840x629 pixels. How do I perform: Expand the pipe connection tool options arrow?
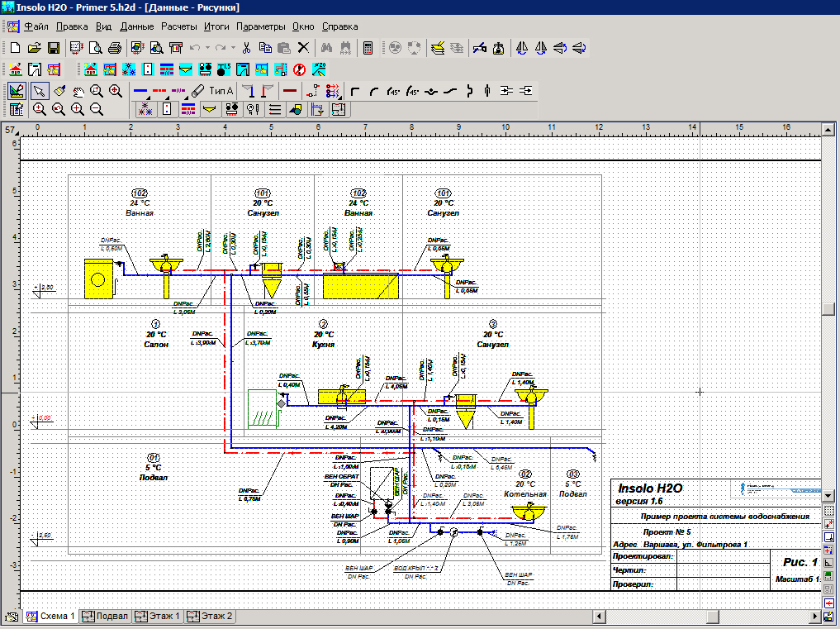click(x=339, y=98)
